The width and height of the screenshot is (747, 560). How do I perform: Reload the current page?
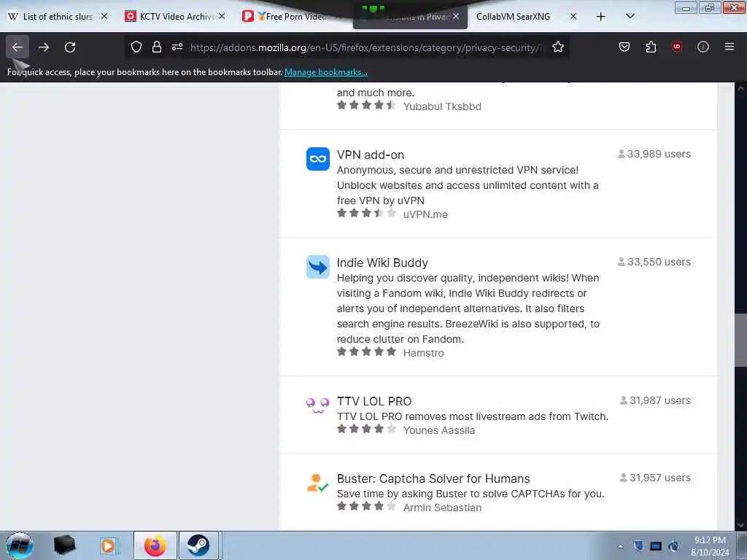(x=70, y=47)
